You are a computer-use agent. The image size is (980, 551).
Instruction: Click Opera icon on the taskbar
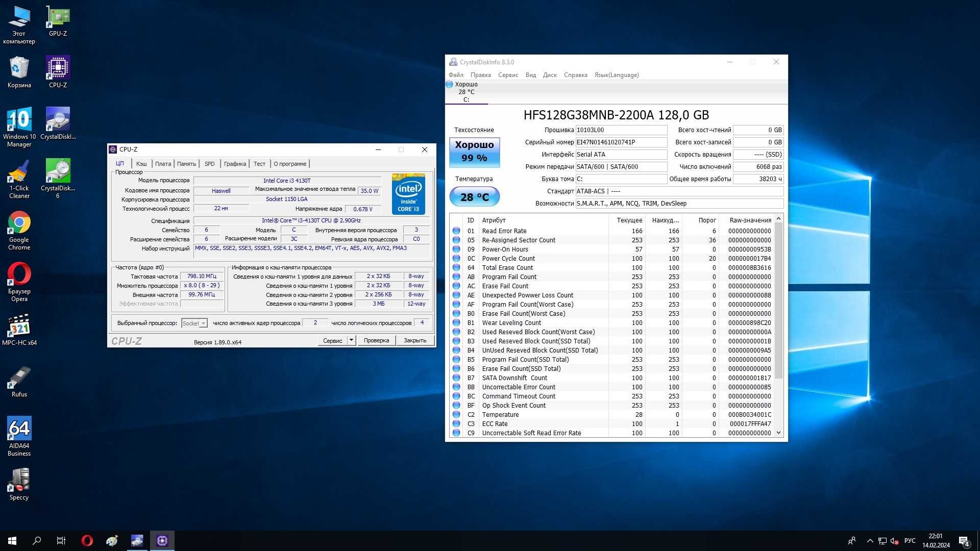(x=87, y=541)
